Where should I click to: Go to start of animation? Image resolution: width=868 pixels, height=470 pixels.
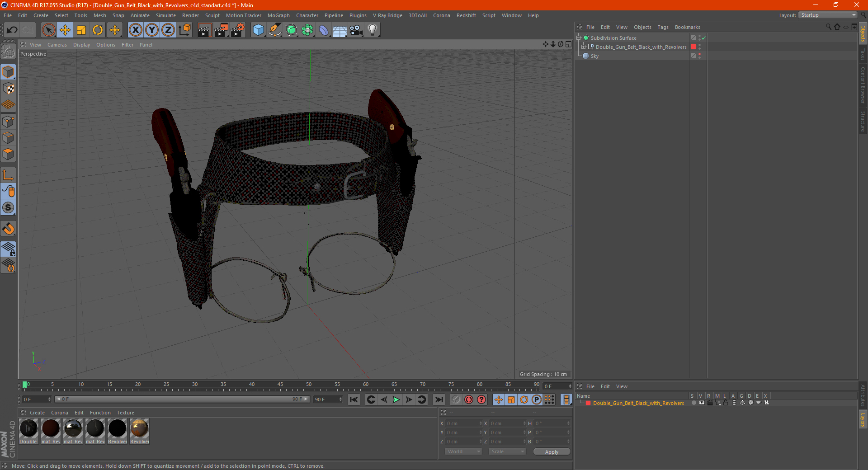354,399
